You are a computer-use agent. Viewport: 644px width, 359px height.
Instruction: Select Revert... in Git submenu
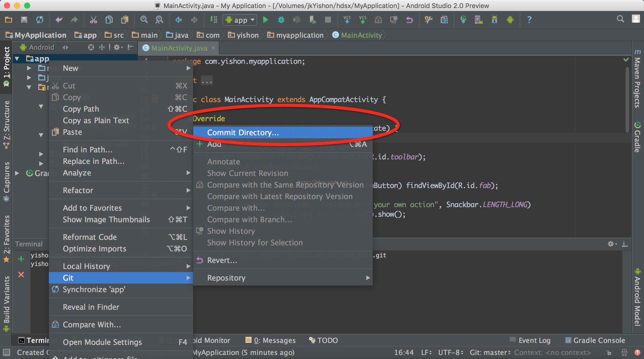tap(283, 260)
